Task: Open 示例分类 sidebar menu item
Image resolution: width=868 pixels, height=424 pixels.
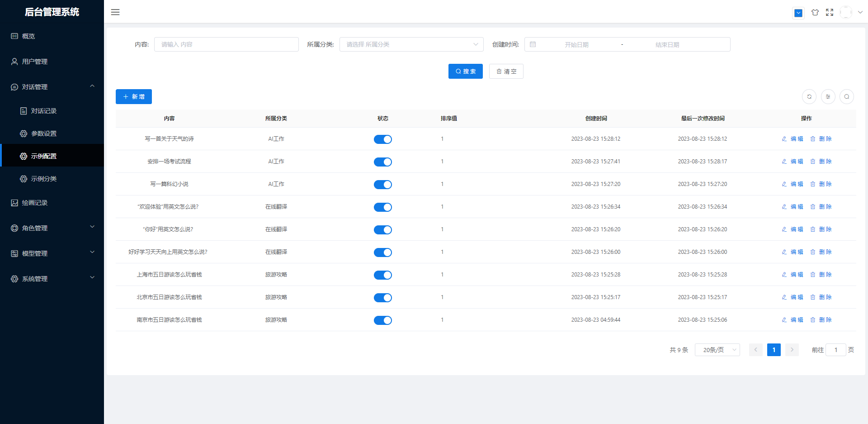Action: [44, 179]
